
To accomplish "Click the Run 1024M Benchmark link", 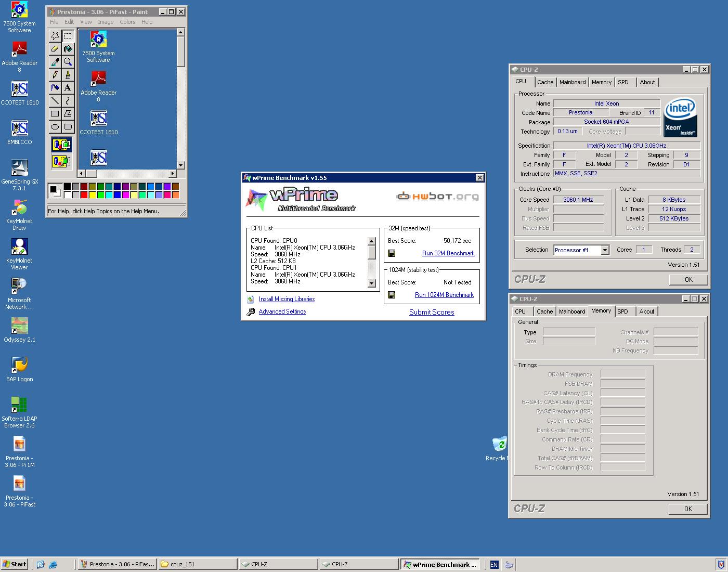I will point(444,295).
